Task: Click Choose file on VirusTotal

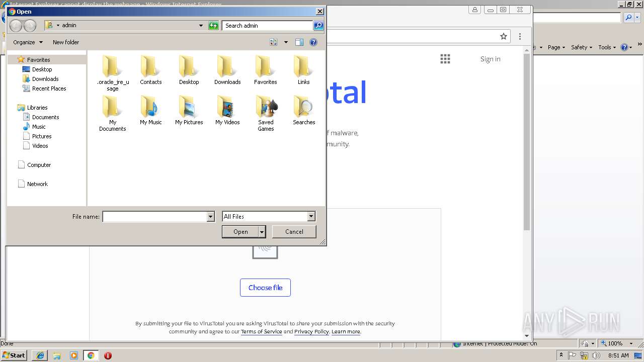Action: [265, 288]
